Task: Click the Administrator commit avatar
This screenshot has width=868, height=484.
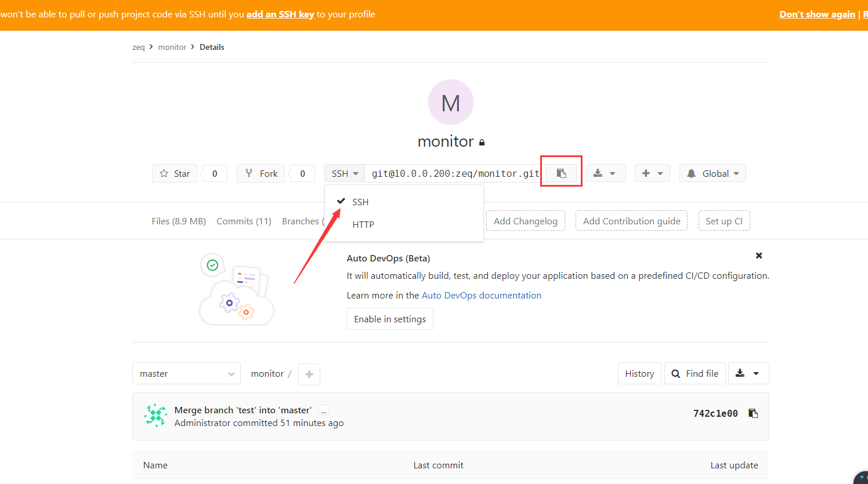Action: (155, 416)
